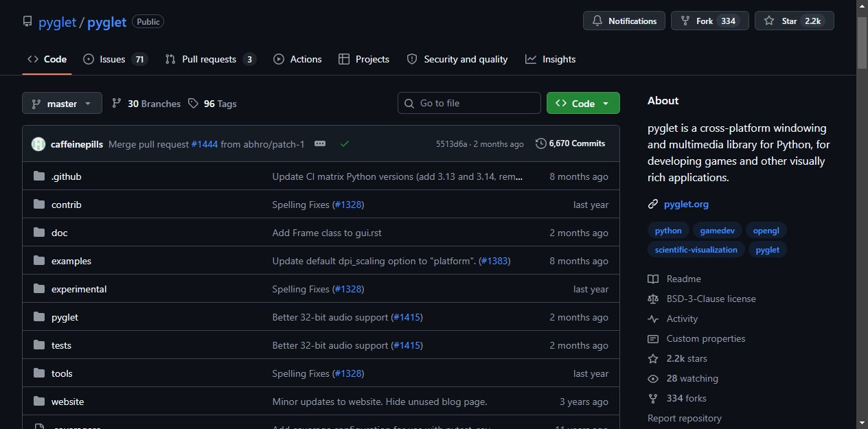Screen dimensions: 868x429
Task: Open the Issues tab
Action: click(x=115, y=59)
